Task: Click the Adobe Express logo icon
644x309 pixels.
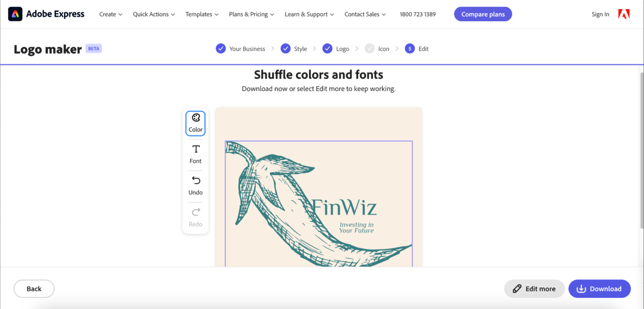Action: click(15, 14)
